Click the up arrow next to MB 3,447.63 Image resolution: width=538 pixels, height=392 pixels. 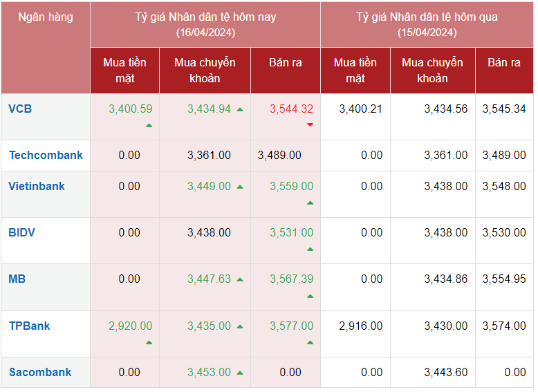240,279
